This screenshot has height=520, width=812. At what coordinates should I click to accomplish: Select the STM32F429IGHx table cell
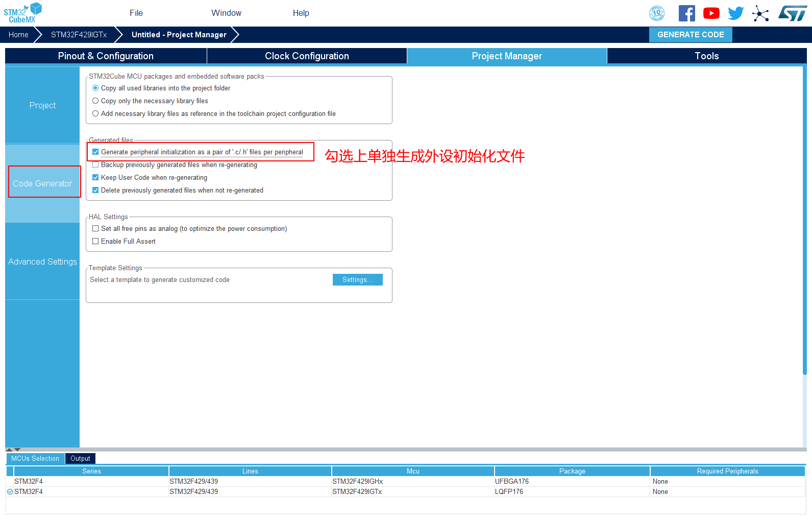(413, 481)
